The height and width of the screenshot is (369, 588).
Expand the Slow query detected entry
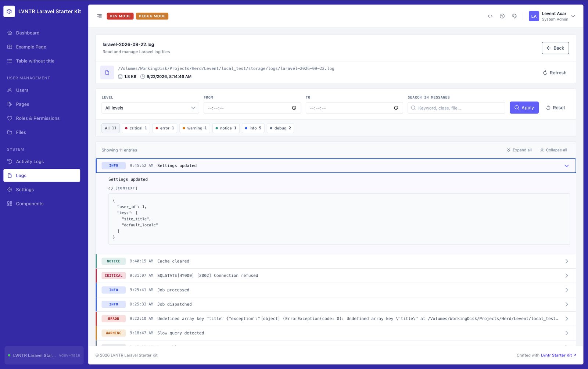point(336,333)
